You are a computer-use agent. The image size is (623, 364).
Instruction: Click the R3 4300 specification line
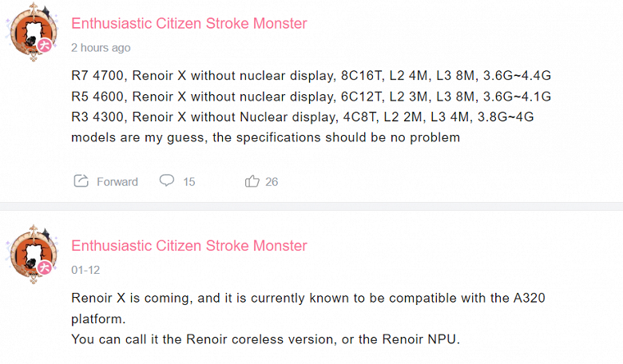(303, 117)
